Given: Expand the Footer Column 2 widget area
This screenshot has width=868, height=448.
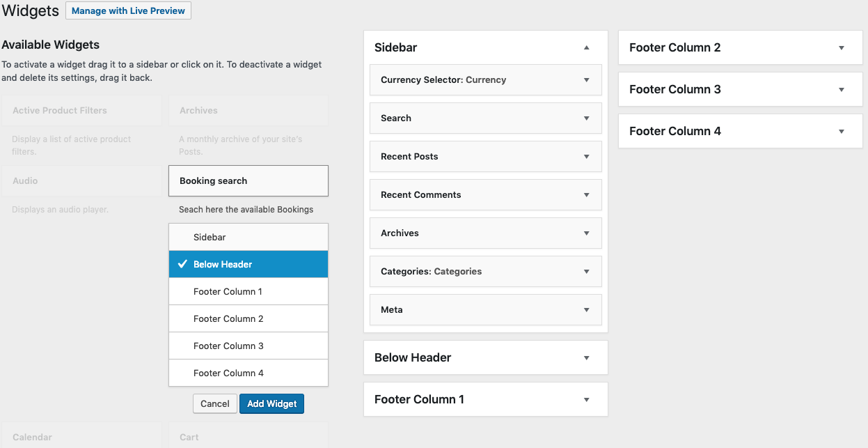Looking at the screenshot, I should click(x=842, y=47).
